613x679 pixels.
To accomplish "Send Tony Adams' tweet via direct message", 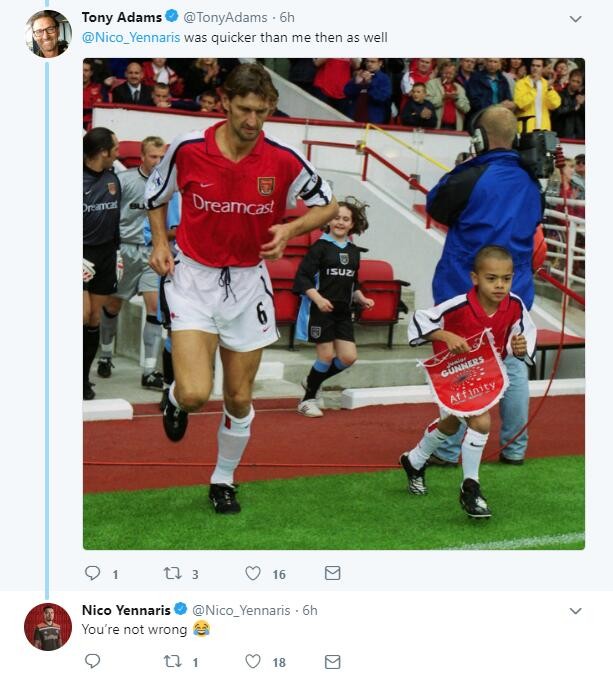I will (x=333, y=573).
